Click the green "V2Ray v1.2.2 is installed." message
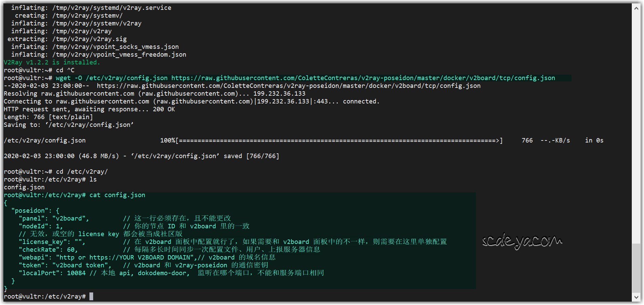 point(52,62)
